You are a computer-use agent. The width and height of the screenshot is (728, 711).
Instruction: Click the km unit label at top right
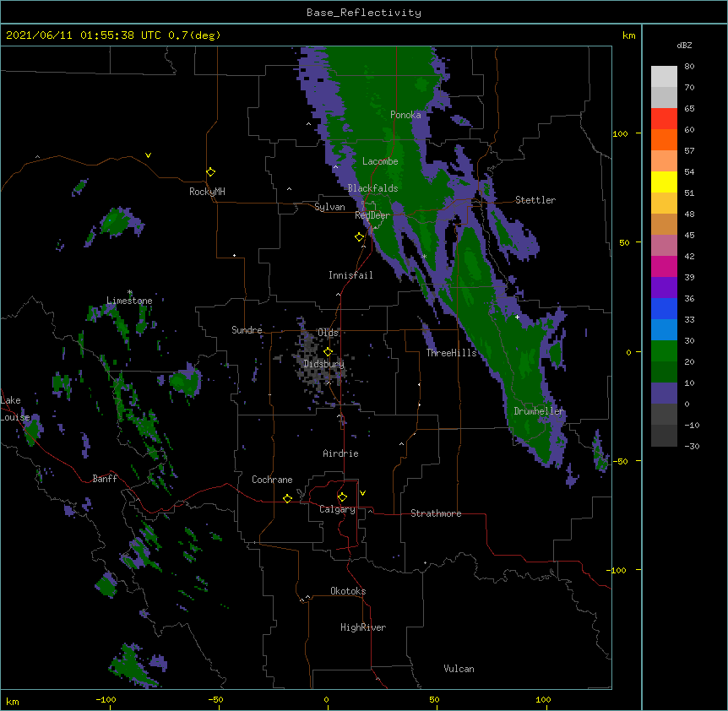[x=628, y=35]
